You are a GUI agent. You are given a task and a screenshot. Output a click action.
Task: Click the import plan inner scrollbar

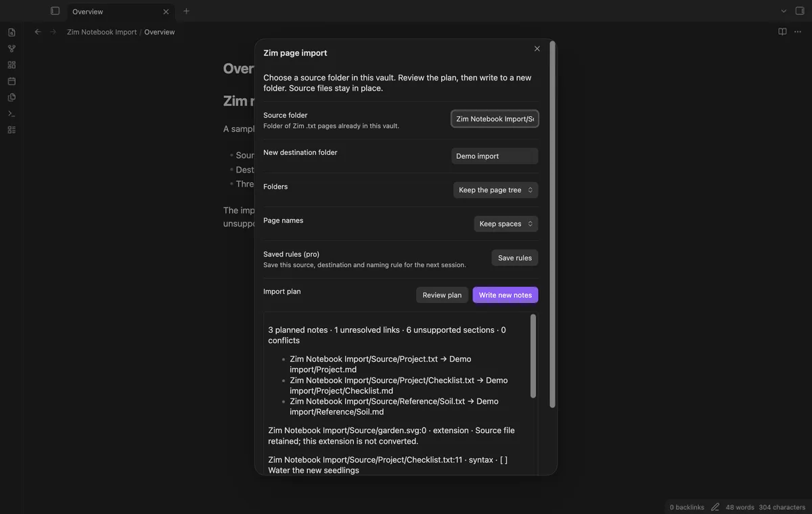click(533, 356)
